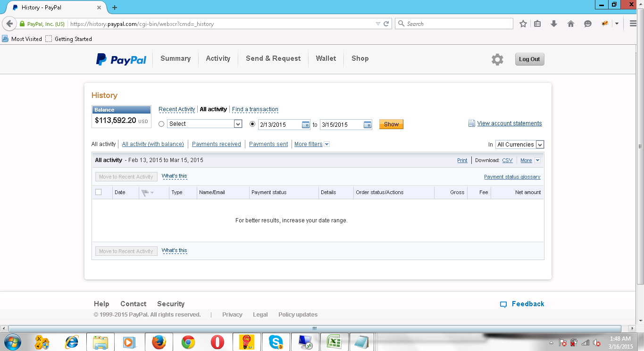Go to the Summary tab

coord(176,58)
